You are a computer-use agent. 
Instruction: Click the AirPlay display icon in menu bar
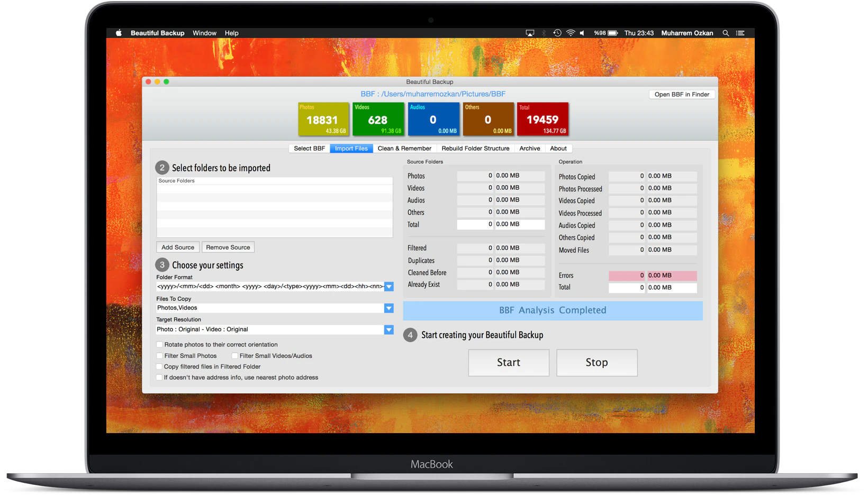click(x=530, y=33)
